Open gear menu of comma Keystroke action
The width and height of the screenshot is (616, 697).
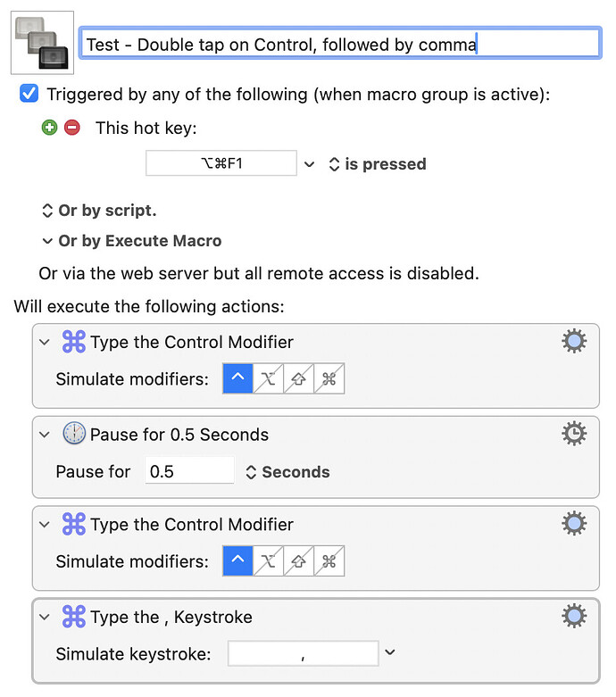point(574,616)
